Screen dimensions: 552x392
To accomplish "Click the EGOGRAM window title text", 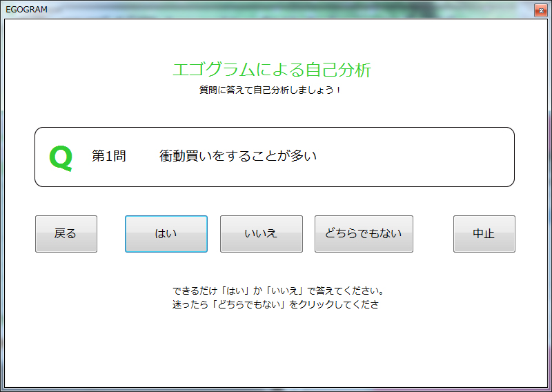I will (26, 10).
